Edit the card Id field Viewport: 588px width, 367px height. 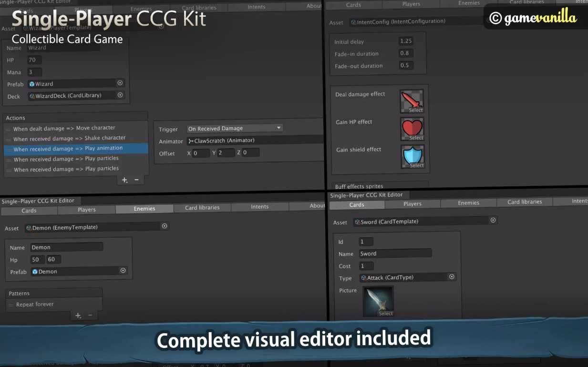click(366, 242)
